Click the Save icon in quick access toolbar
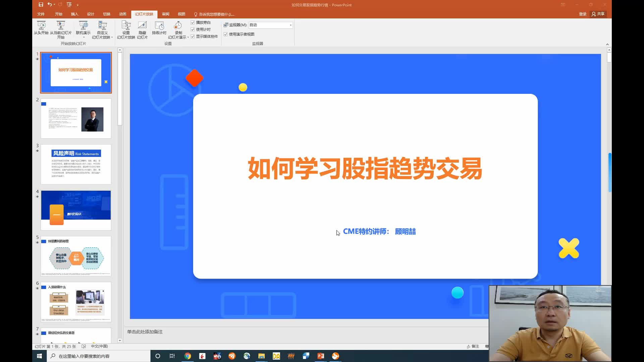Viewport: 644px width, 362px height. tap(41, 5)
